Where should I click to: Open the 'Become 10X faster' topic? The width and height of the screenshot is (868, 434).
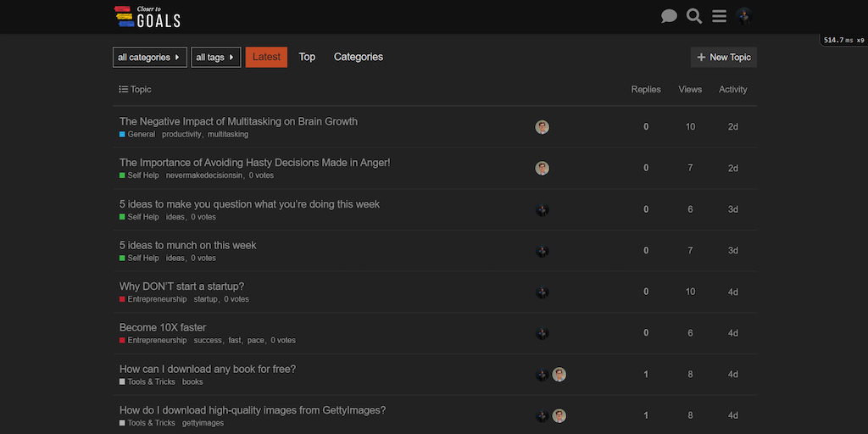point(163,327)
